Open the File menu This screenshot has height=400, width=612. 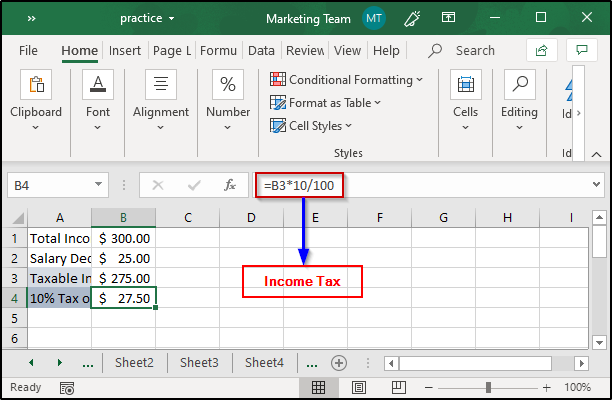pyautogui.click(x=28, y=50)
